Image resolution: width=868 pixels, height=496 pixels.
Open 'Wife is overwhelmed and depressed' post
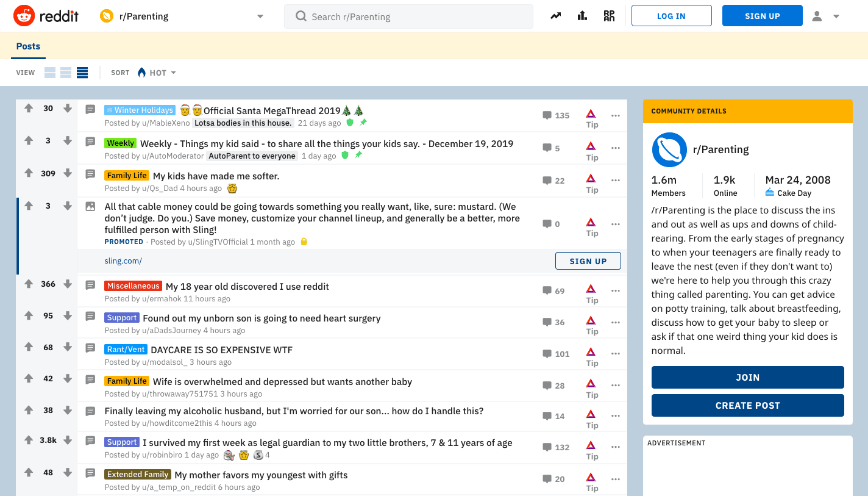click(282, 381)
